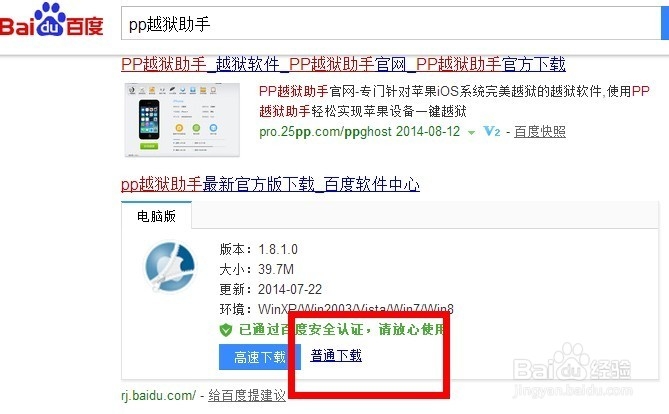The height and width of the screenshot is (414, 669).
Task: Open the PP助手 software screenshot thumbnail
Action: 182,120
